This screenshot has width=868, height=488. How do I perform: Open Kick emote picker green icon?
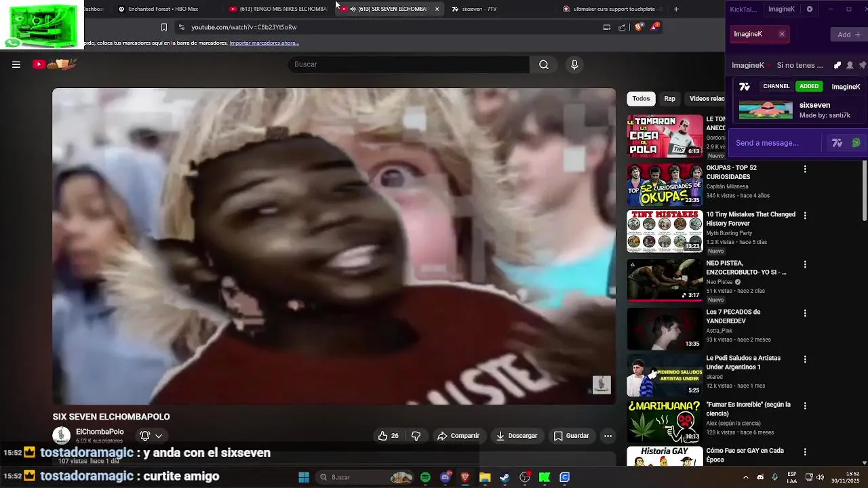point(856,143)
